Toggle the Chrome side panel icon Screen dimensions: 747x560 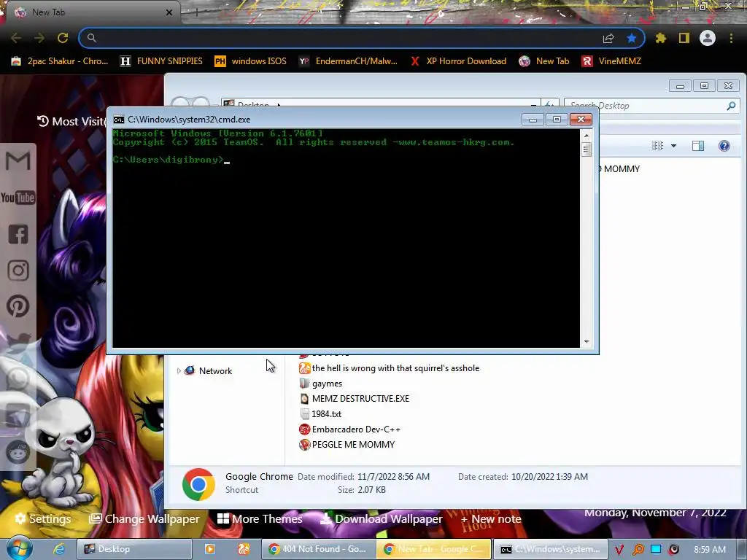pyautogui.click(x=684, y=38)
